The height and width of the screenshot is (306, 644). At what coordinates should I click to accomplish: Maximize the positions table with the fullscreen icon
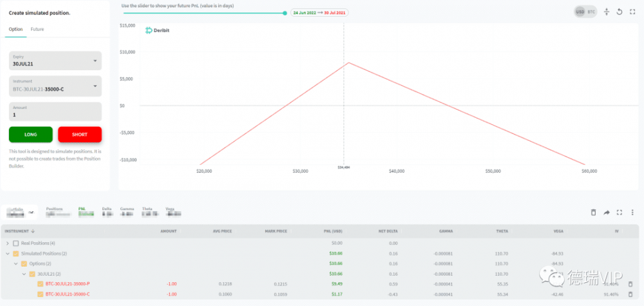coord(620,212)
